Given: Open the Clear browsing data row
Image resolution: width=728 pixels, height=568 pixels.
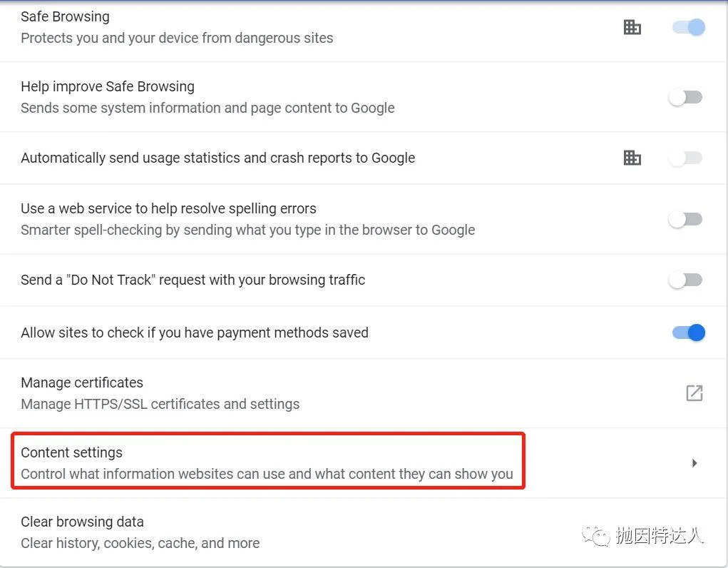Looking at the screenshot, I should click(x=363, y=532).
